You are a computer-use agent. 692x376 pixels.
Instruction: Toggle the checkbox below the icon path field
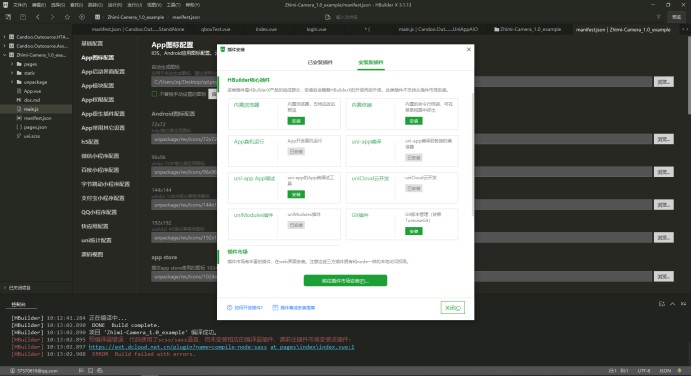click(154, 94)
